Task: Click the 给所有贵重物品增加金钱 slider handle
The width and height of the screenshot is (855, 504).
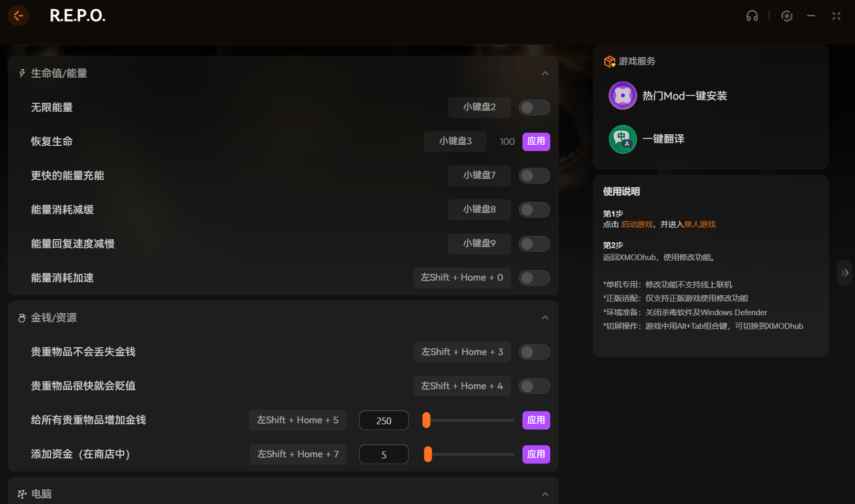Action: 426,420
